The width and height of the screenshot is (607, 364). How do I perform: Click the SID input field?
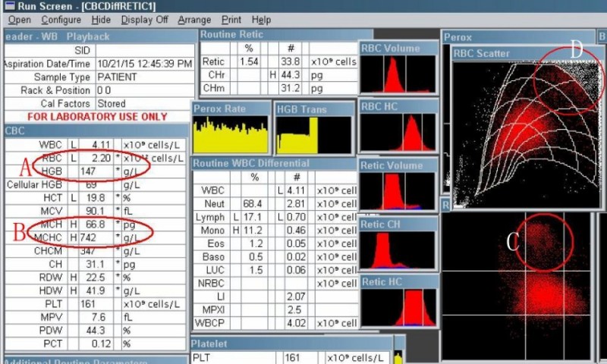(x=145, y=50)
